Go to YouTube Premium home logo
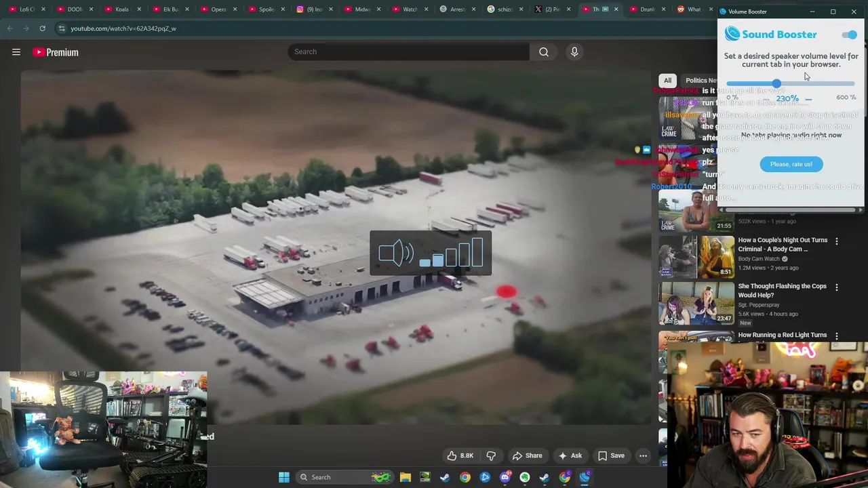Viewport: 868px width, 488px height. (x=56, y=52)
